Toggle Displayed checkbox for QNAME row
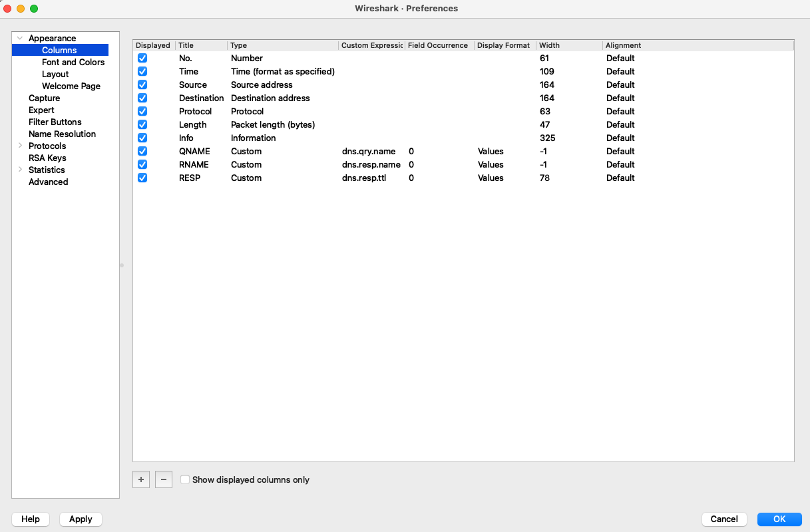Image resolution: width=810 pixels, height=532 pixels. pos(142,151)
